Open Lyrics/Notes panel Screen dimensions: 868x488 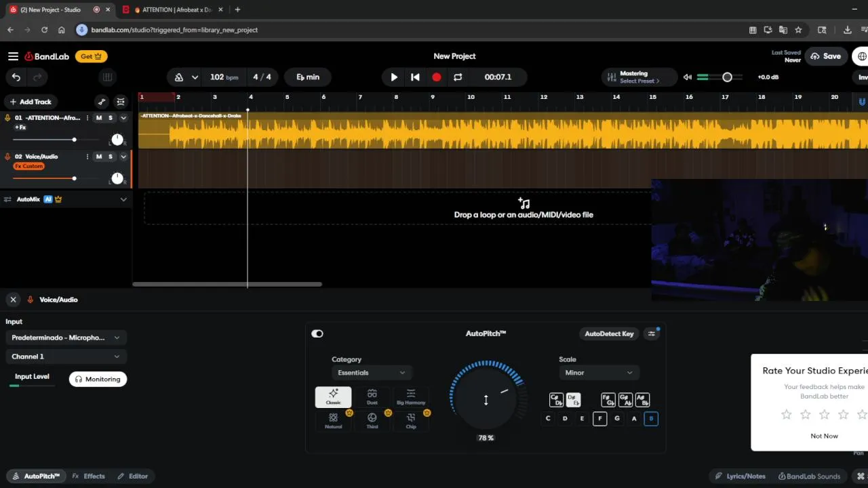[740, 476]
